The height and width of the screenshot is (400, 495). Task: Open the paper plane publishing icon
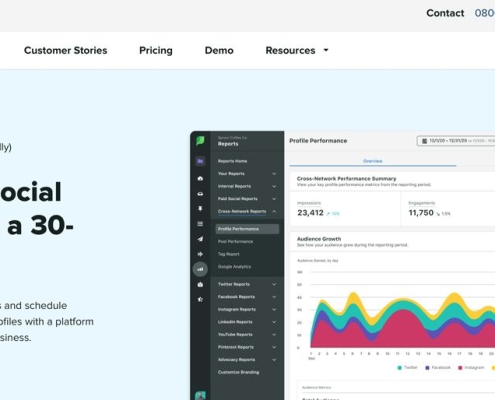click(200, 239)
